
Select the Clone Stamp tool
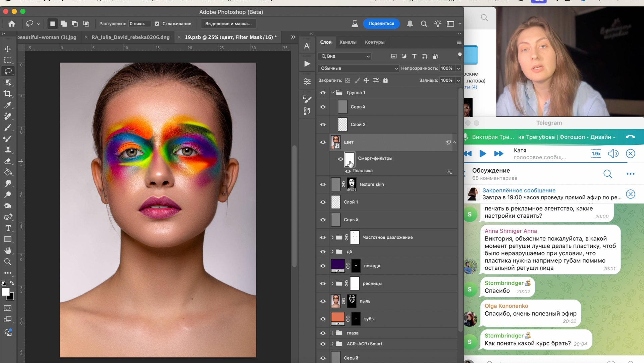pos(8,150)
